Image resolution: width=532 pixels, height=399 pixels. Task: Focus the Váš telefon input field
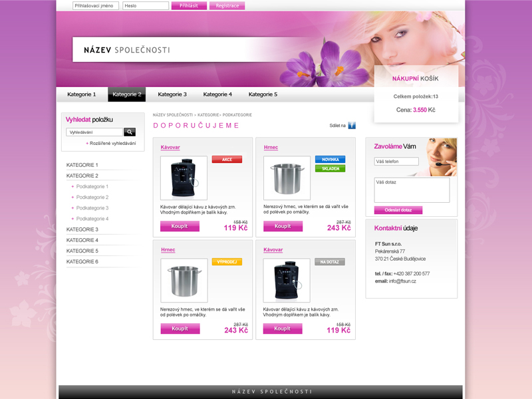point(396,162)
